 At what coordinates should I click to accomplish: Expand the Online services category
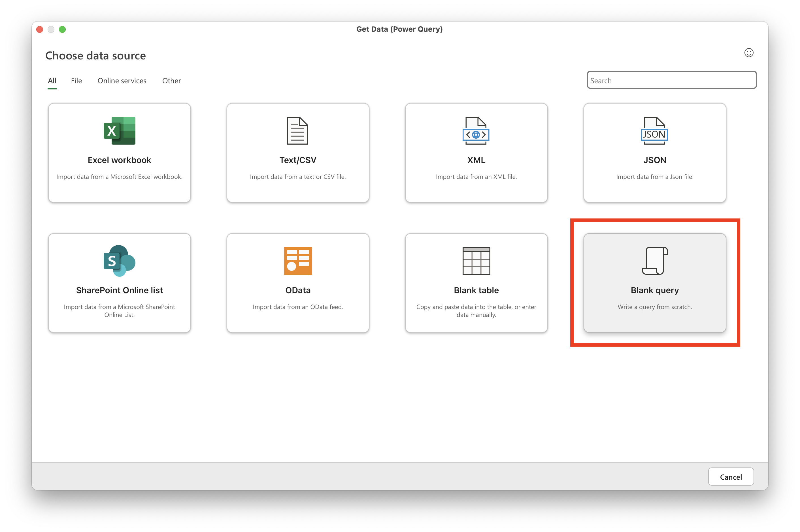pyautogui.click(x=121, y=80)
